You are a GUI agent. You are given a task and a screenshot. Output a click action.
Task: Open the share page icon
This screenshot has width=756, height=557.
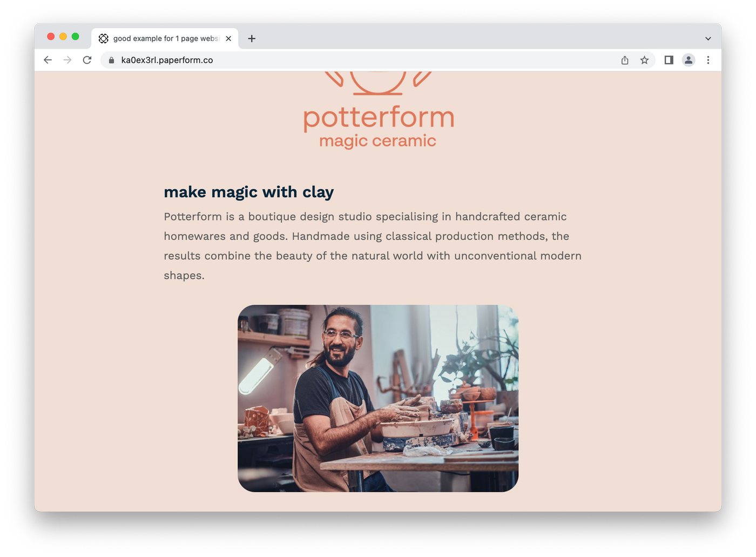point(625,60)
